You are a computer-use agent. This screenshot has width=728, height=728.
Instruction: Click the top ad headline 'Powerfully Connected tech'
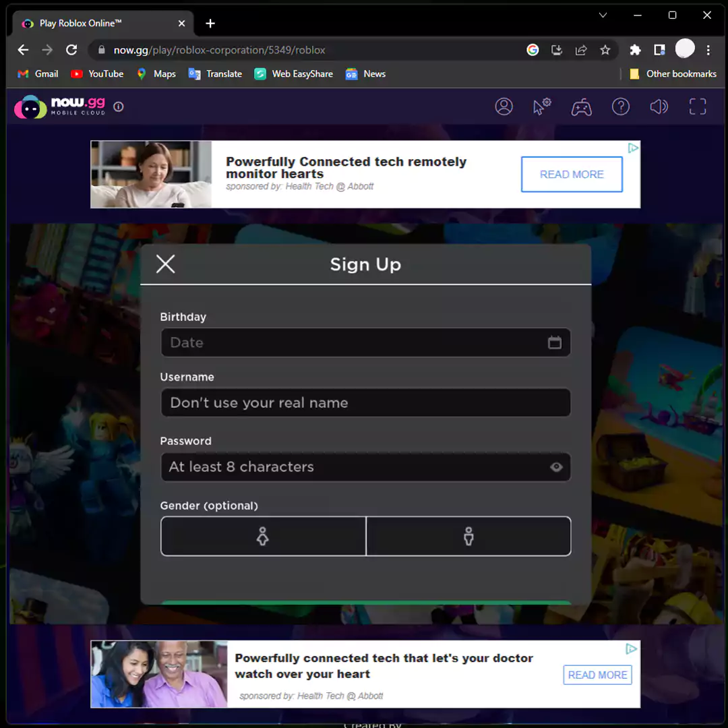click(x=346, y=168)
